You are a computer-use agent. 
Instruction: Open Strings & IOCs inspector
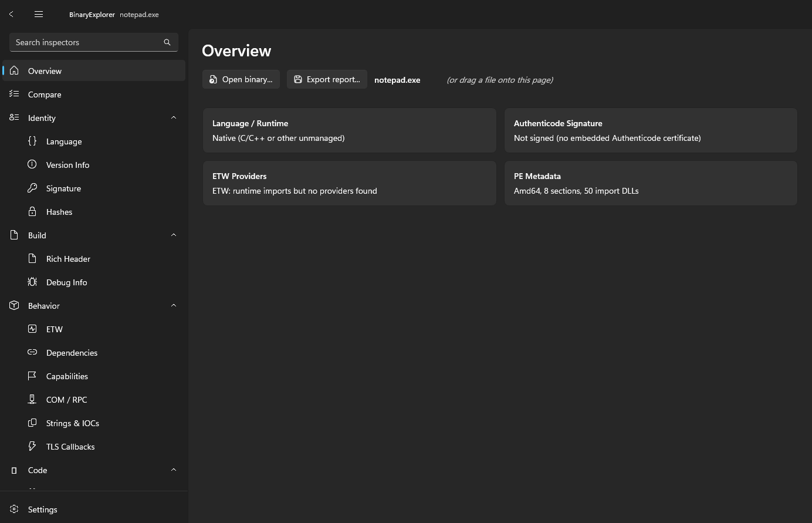[x=94, y=423]
